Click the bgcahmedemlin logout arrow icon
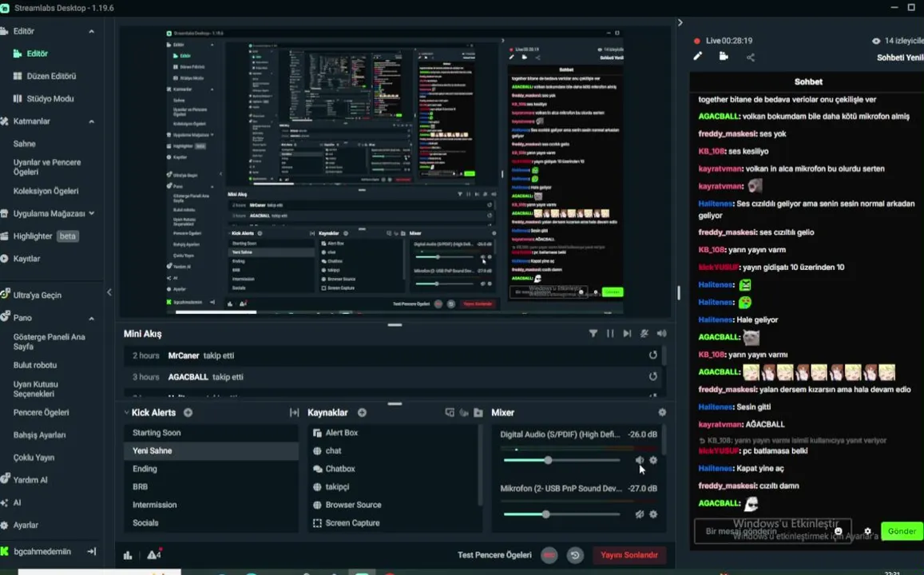Image resolution: width=924 pixels, height=575 pixels. [x=91, y=551]
